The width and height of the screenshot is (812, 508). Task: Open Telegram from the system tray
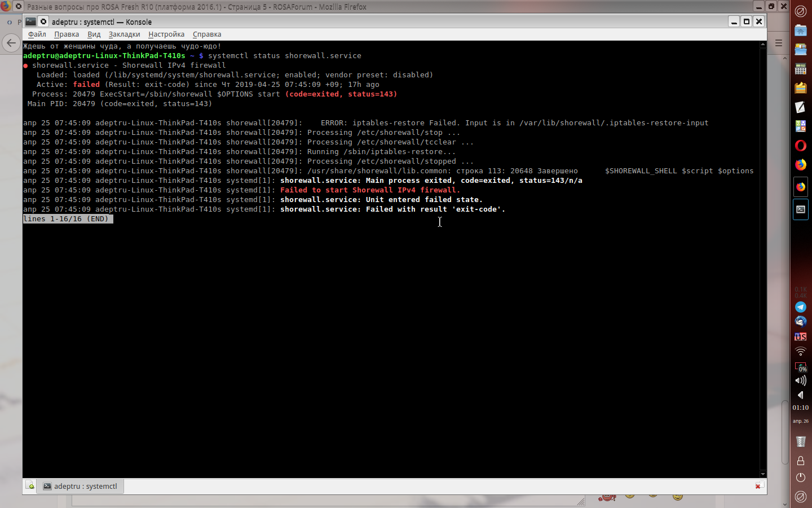[x=801, y=307]
